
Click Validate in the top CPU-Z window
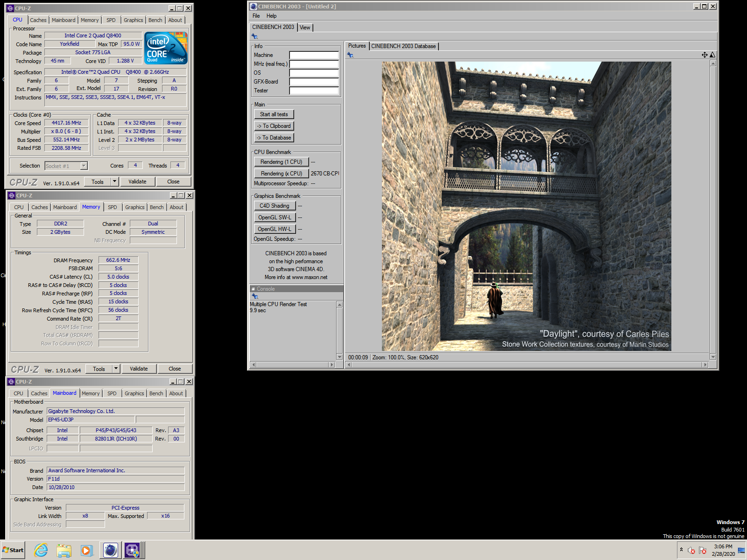(x=137, y=182)
